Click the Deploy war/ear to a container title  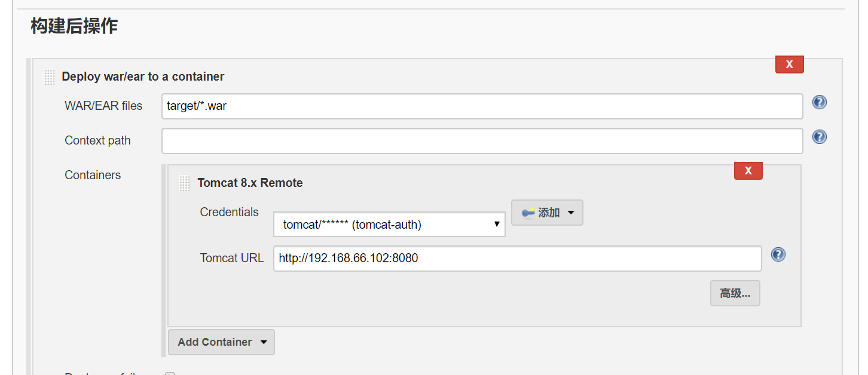[x=143, y=76]
